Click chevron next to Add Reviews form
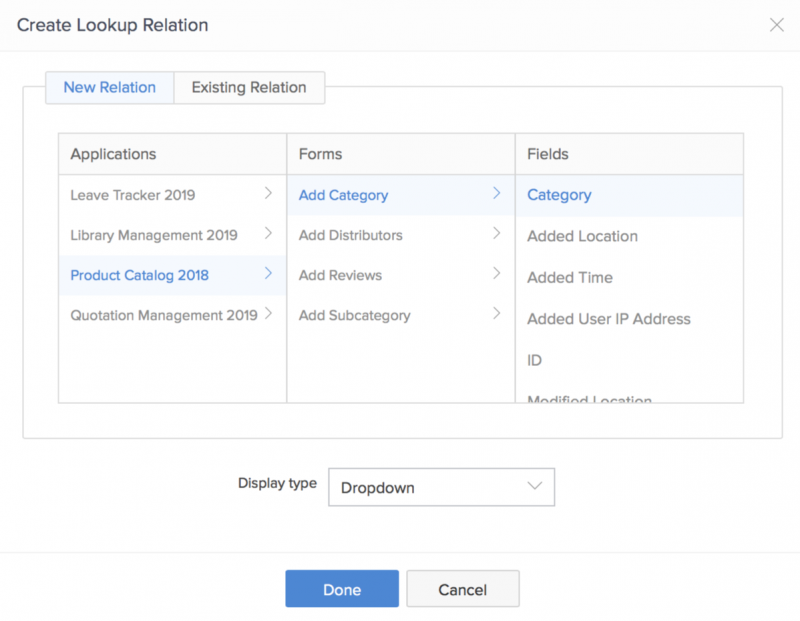This screenshot has height=621, width=800. [496, 274]
